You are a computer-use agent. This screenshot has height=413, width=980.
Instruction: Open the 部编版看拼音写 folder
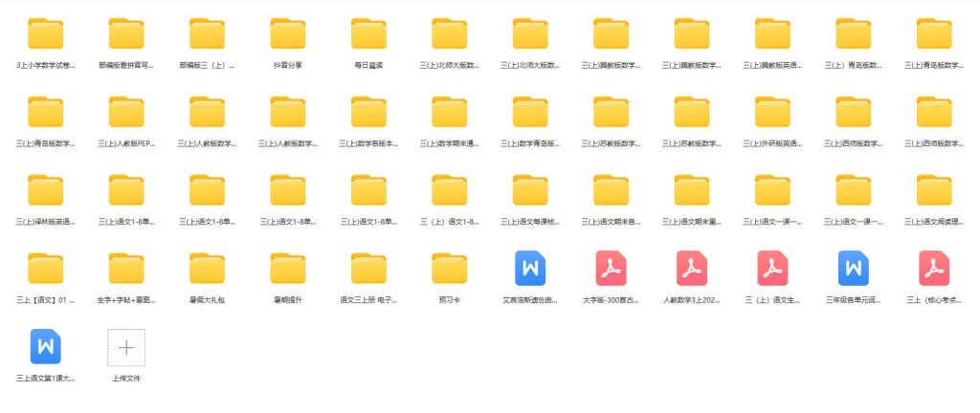point(126,34)
